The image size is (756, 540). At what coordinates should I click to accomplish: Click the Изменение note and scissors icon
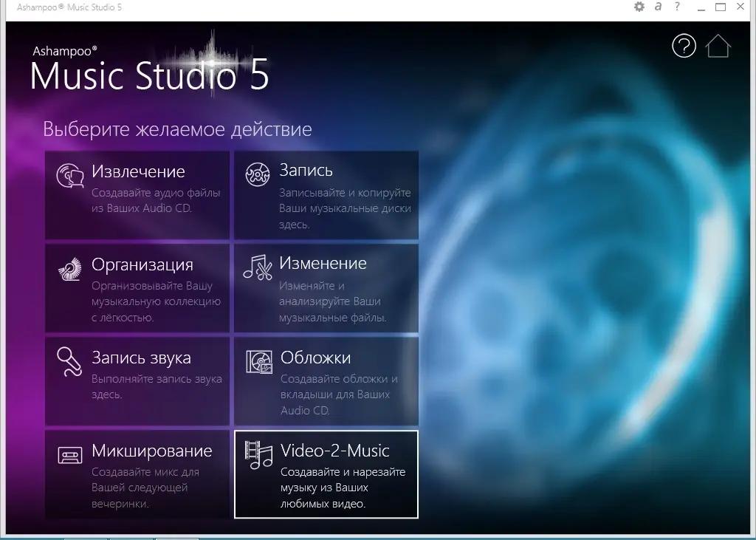(x=258, y=267)
